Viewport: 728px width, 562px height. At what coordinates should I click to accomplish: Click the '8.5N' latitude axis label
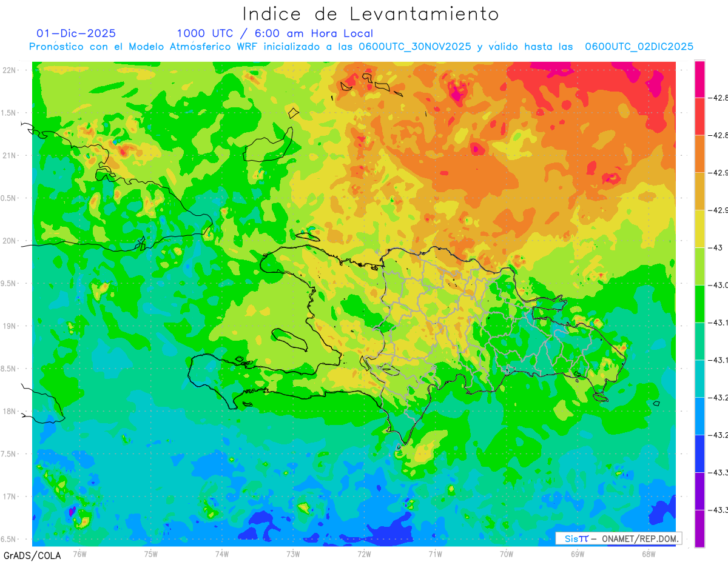pyautogui.click(x=9, y=369)
